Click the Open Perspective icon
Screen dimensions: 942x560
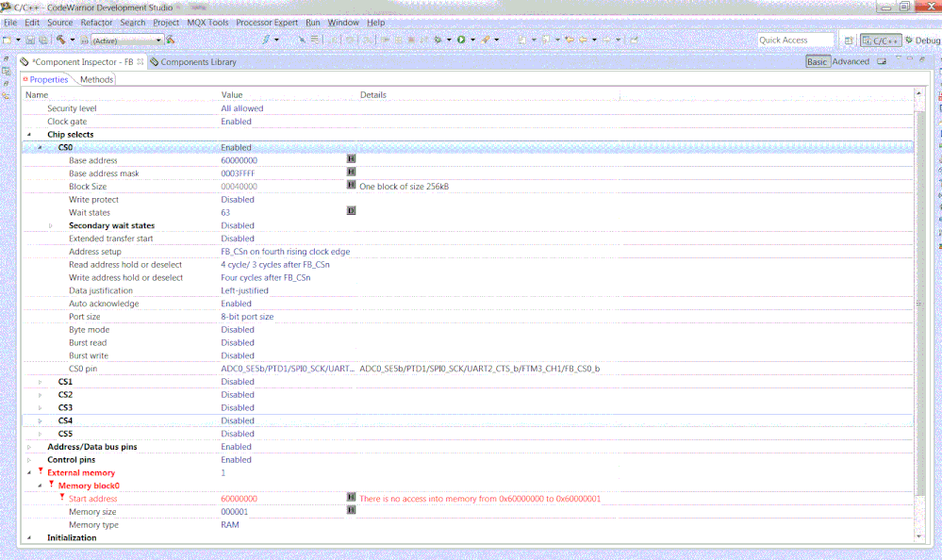(849, 41)
